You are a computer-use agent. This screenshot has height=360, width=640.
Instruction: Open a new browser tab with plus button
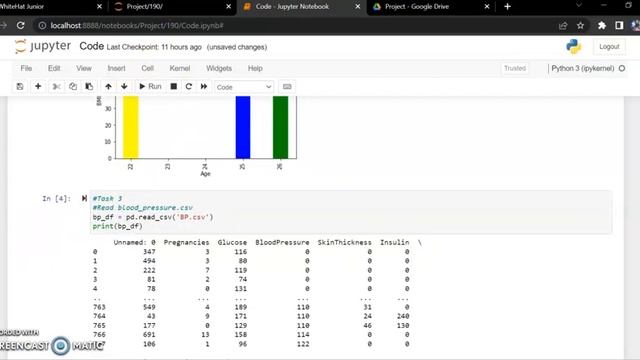pyautogui.click(x=507, y=7)
